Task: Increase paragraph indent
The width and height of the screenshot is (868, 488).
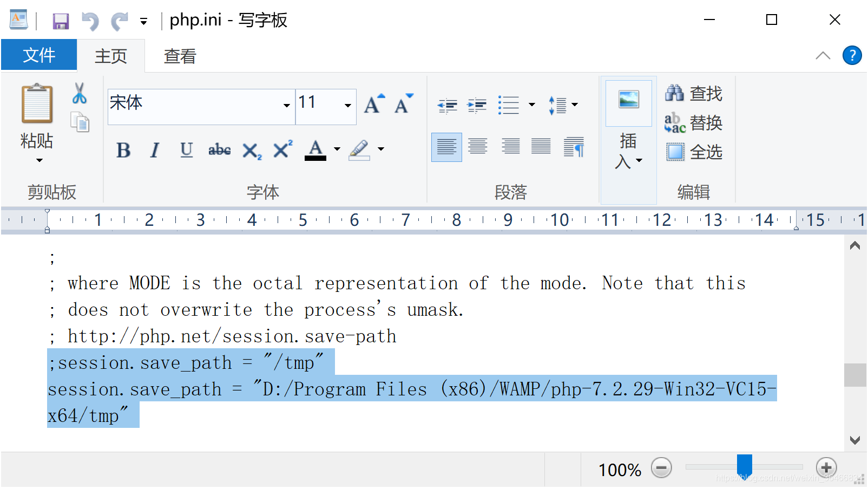Action: tap(477, 105)
